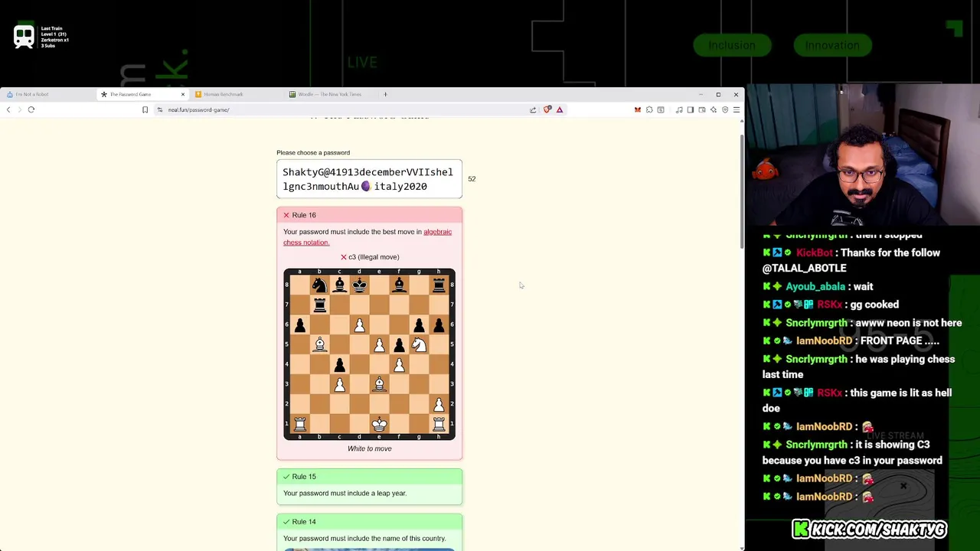Toggle the browser sidebar panel icon
980x551 pixels.
[690, 109]
